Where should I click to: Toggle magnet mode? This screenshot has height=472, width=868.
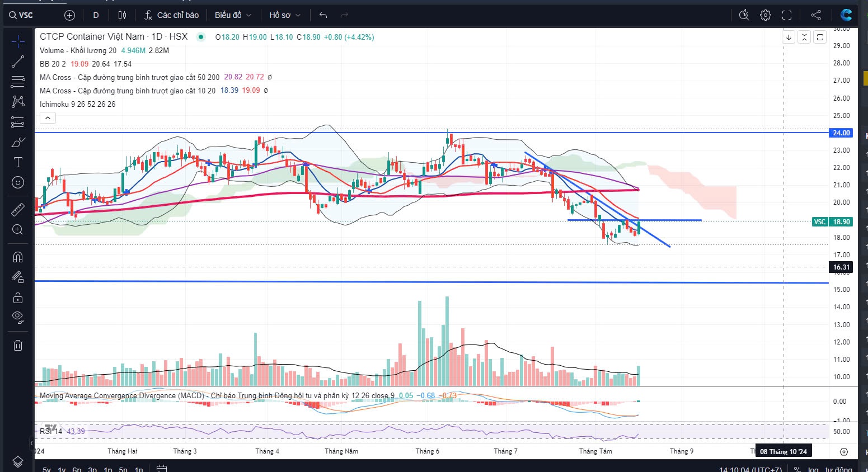18,257
